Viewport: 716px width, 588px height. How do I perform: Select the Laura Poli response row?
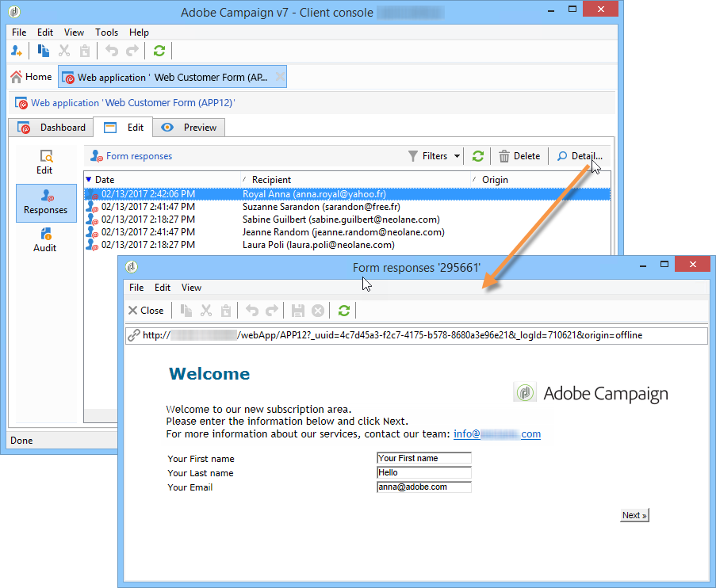(x=347, y=245)
